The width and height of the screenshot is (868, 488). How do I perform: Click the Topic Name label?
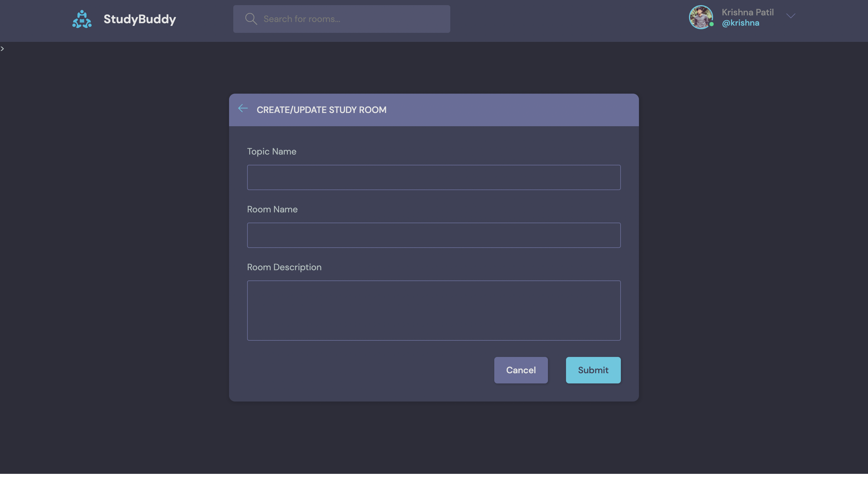272,152
